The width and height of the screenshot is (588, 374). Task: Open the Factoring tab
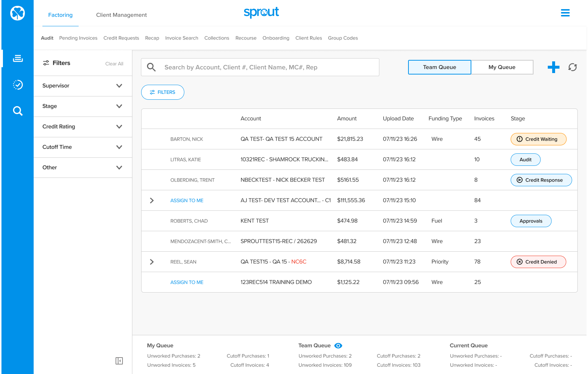click(60, 15)
